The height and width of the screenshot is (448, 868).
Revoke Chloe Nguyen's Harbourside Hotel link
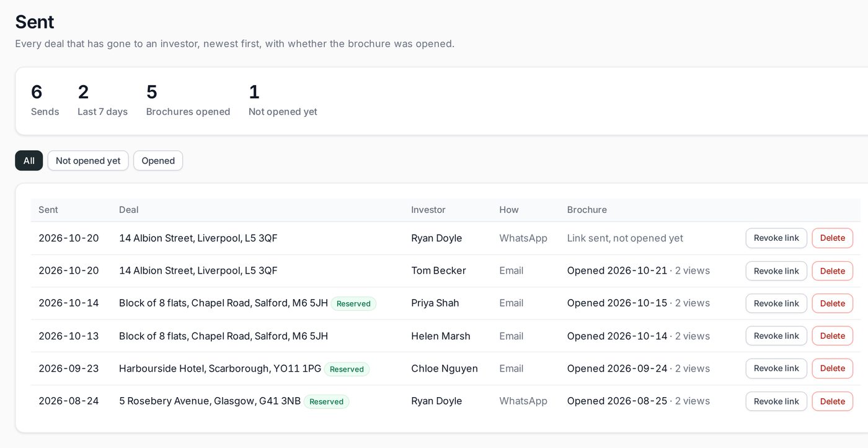[x=776, y=369]
